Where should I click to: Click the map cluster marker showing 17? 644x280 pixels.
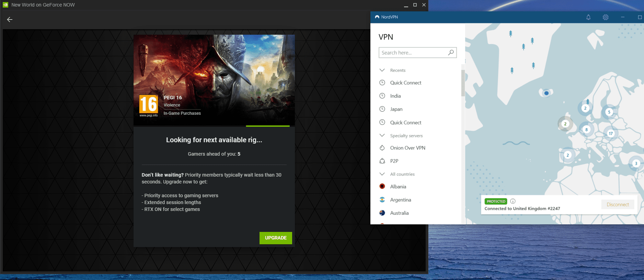tap(611, 133)
